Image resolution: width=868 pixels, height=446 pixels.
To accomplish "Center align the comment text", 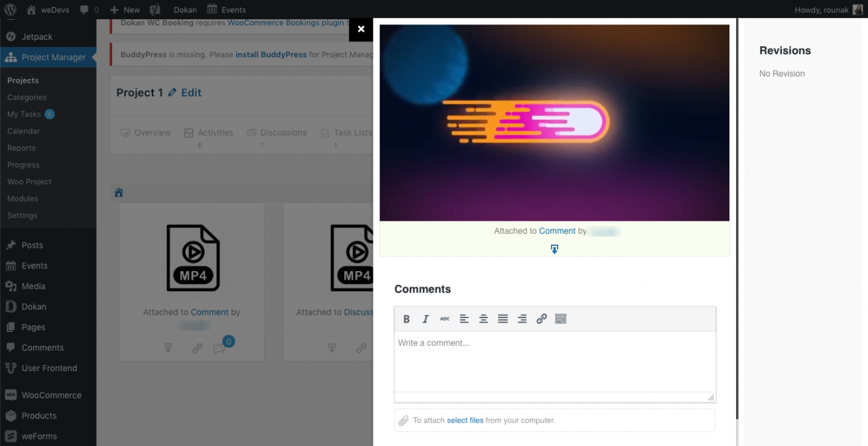I will click(x=483, y=319).
